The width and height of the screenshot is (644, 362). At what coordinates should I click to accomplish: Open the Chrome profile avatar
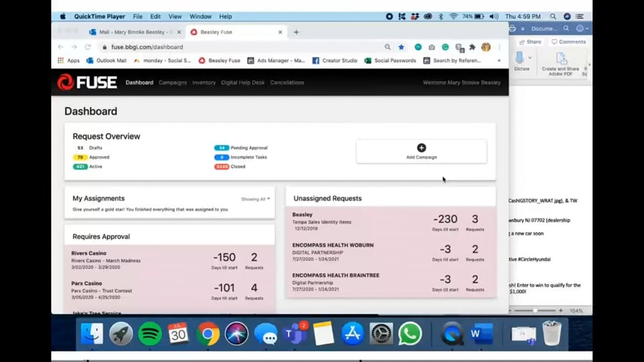pyautogui.click(x=486, y=47)
